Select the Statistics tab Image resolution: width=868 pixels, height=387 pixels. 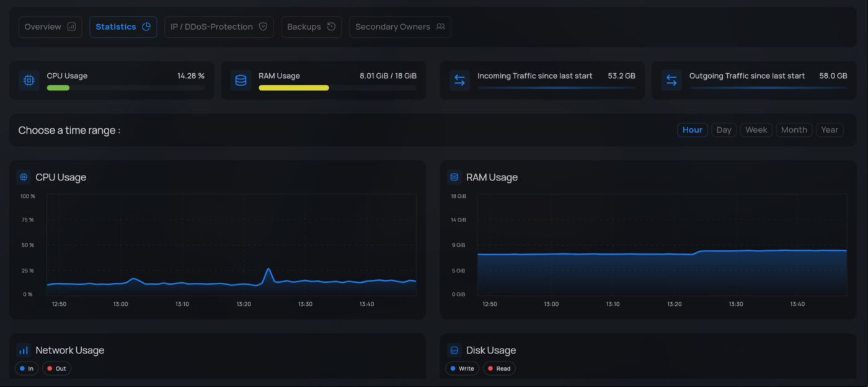tap(123, 27)
